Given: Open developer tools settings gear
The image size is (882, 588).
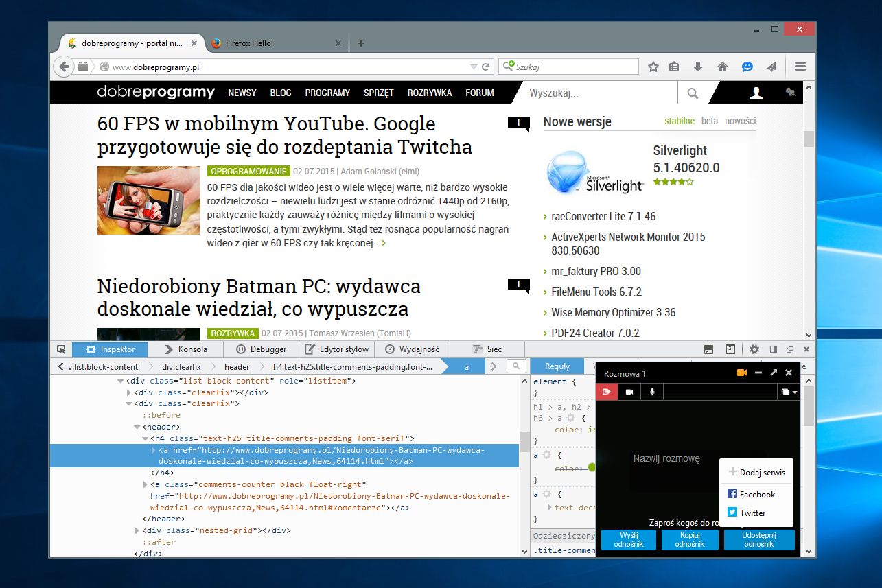Looking at the screenshot, I should (x=754, y=349).
